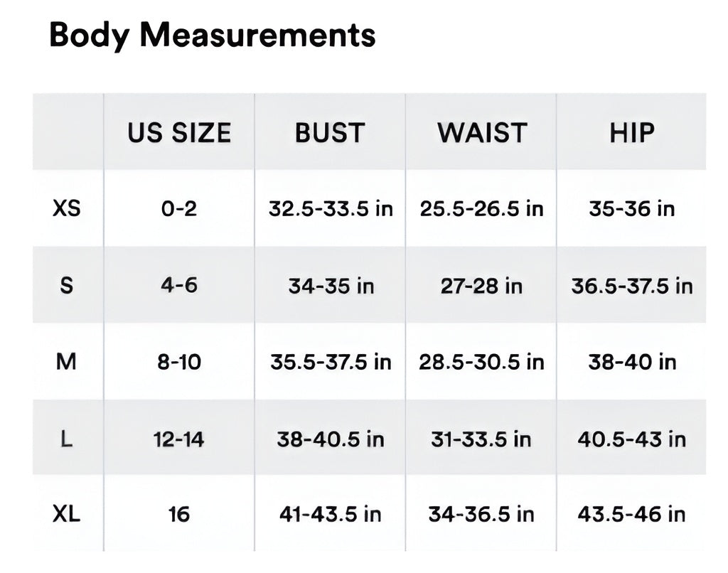This screenshot has width=728, height=573.
Task: Select waist measurement 27-28 in
Action: pyautogui.click(x=481, y=286)
